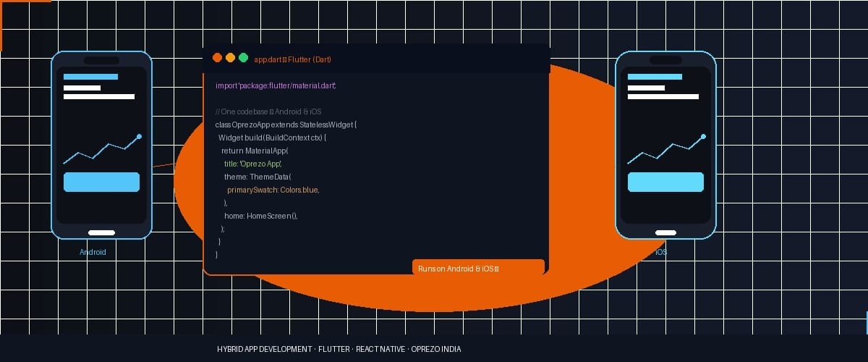Click the Runs on Android & iOS badge
The image size is (868, 362).
(x=478, y=268)
